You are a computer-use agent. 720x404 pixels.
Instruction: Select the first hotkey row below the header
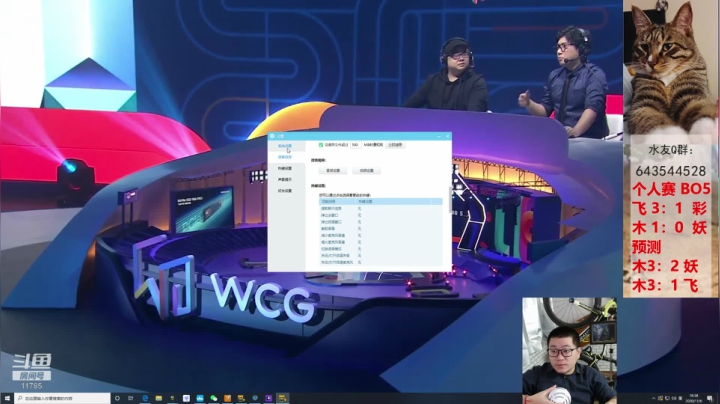381,208
